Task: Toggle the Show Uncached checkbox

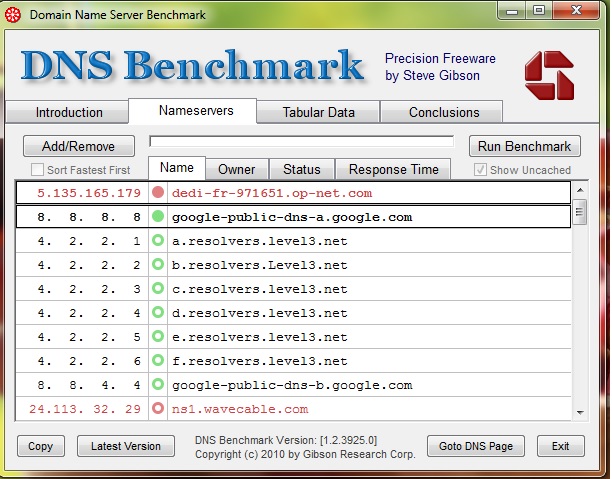Action: click(x=480, y=170)
